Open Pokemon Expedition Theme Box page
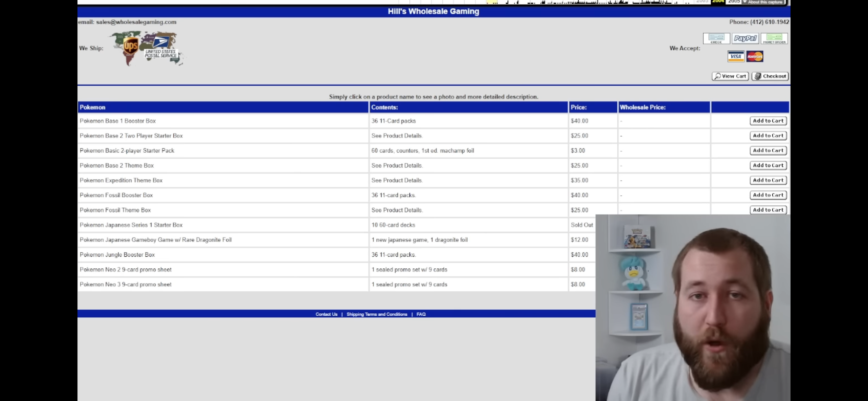 (121, 180)
